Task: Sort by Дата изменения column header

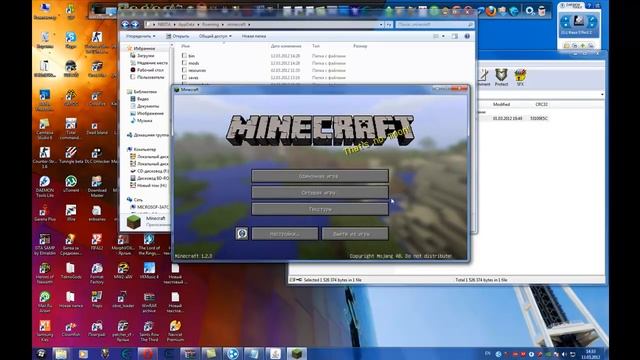Action: (x=286, y=46)
